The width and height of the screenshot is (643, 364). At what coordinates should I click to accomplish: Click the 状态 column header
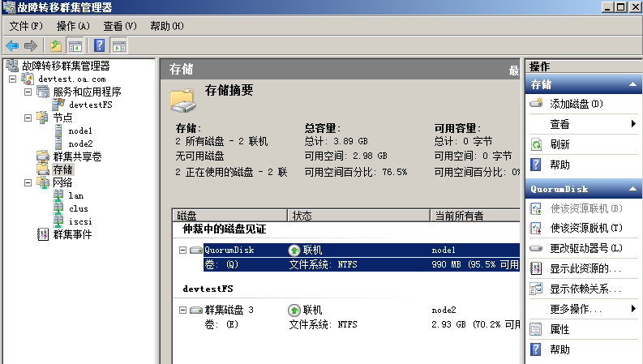[359, 216]
